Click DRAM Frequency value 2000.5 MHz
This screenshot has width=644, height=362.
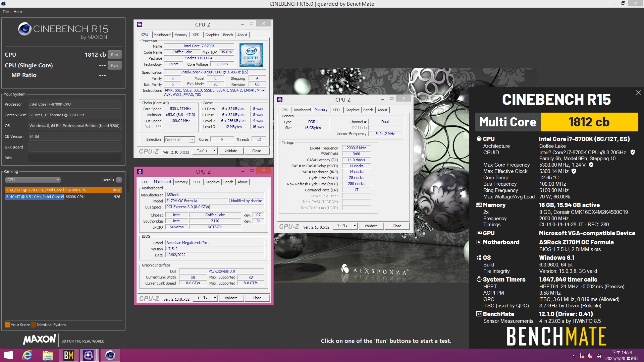click(356, 148)
